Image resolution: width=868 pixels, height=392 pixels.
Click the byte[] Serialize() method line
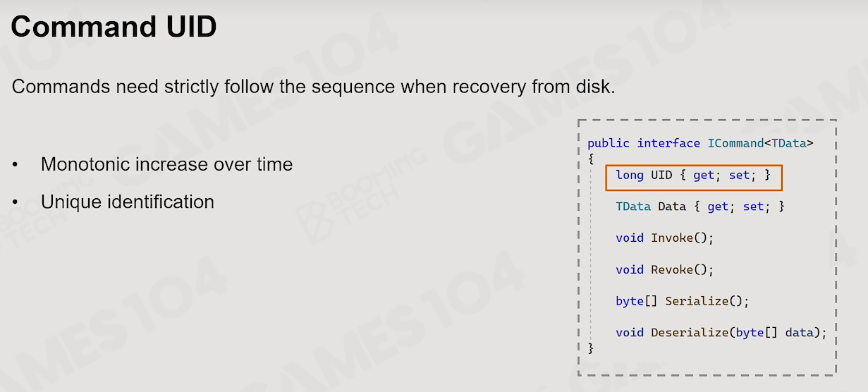(x=682, y=301)
